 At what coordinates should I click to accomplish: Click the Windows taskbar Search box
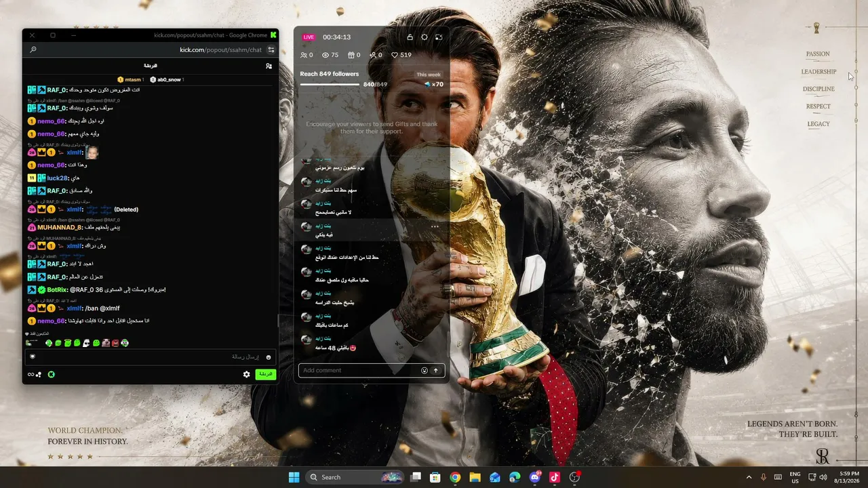[355, 477]
